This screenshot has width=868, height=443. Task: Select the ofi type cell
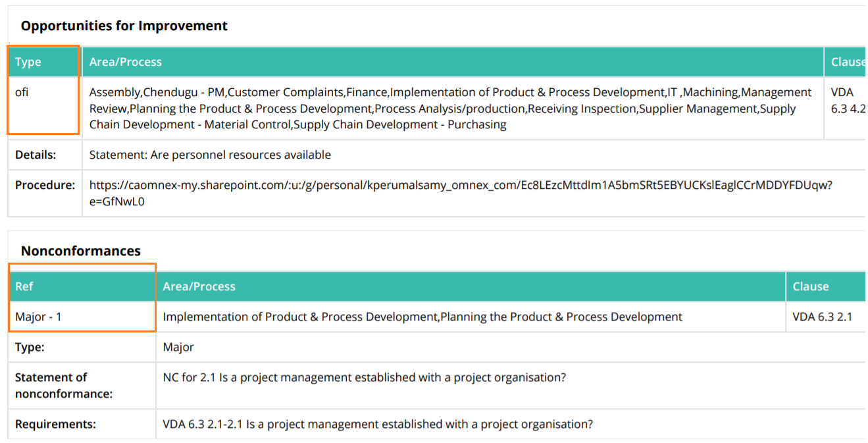coord(45,108)
